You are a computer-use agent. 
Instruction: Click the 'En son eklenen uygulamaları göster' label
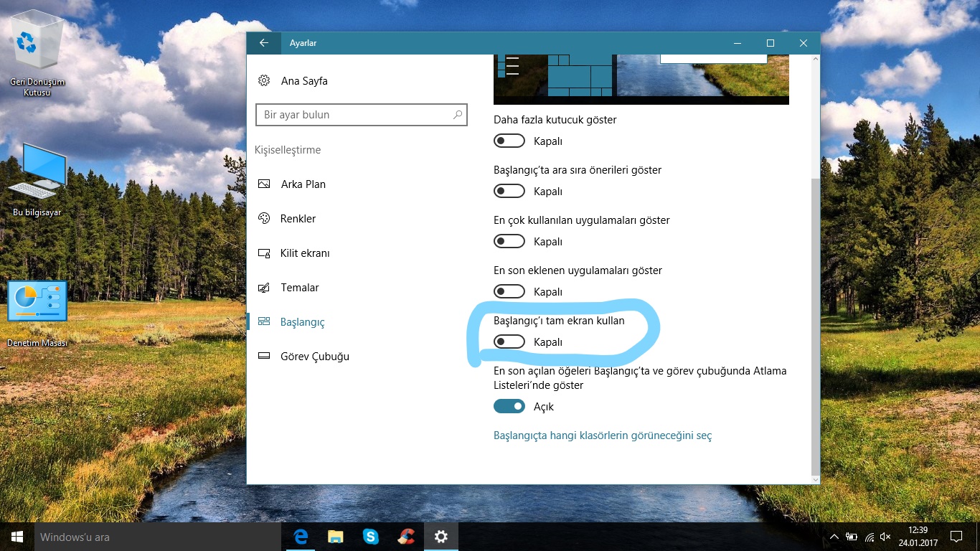pyautogui.click(x=578, y=270)
